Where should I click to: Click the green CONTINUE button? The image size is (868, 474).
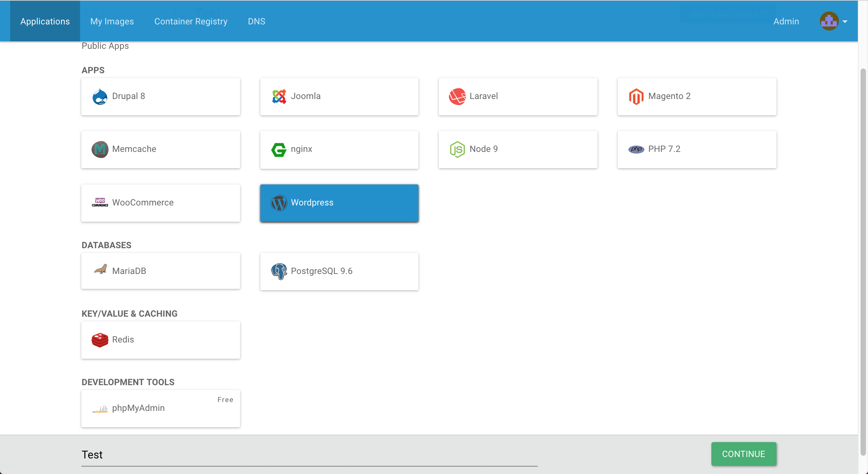[x=744, y=454]
